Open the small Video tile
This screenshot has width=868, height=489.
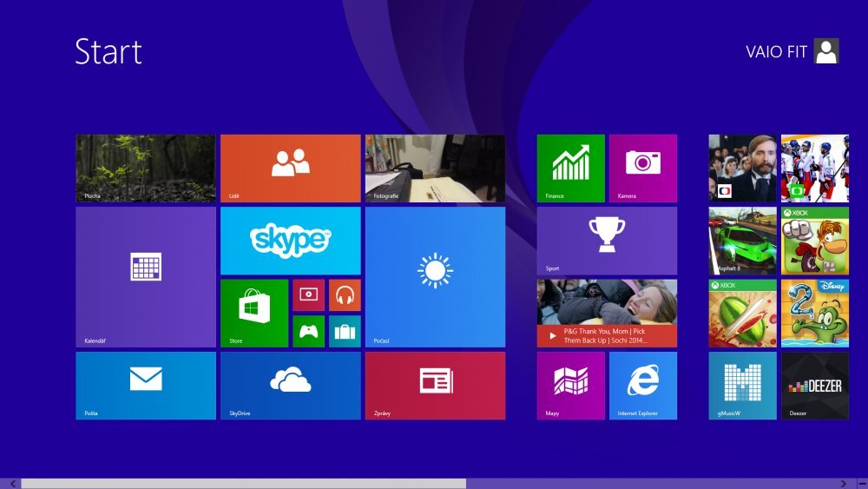point(308,295)
